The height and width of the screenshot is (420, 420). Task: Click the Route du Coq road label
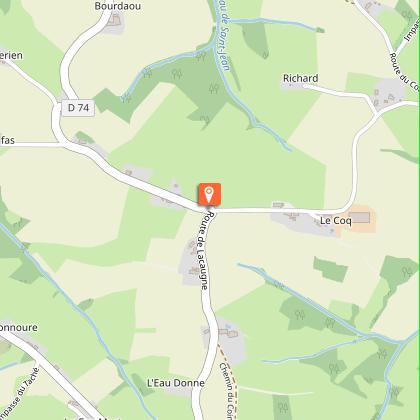point(404,72)
